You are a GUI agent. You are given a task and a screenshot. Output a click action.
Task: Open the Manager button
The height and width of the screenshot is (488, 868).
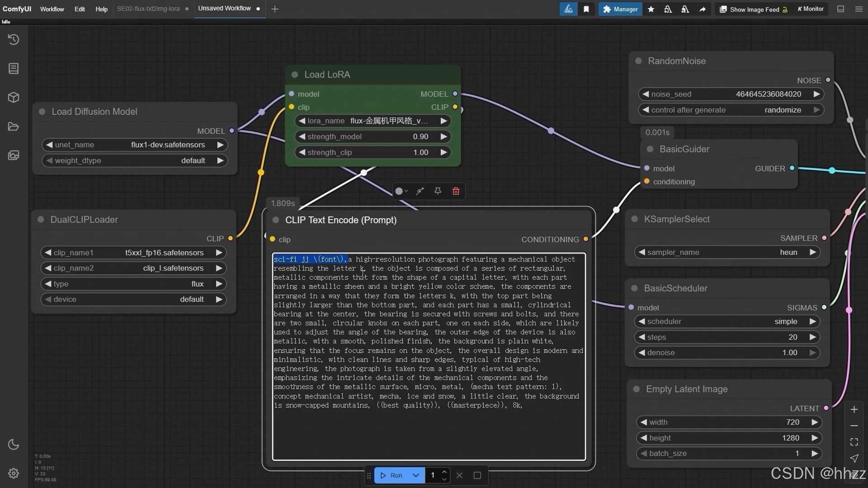tap(620, 9)
